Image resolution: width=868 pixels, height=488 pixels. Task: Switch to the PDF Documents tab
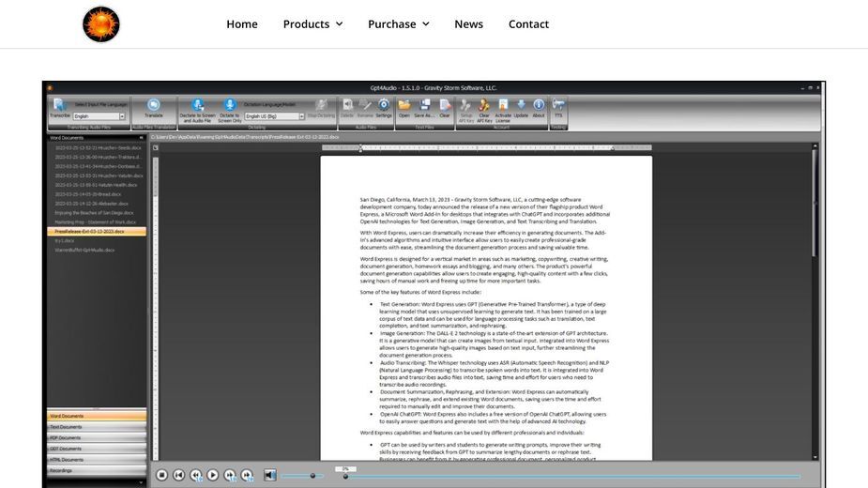[x=97, y=437]
